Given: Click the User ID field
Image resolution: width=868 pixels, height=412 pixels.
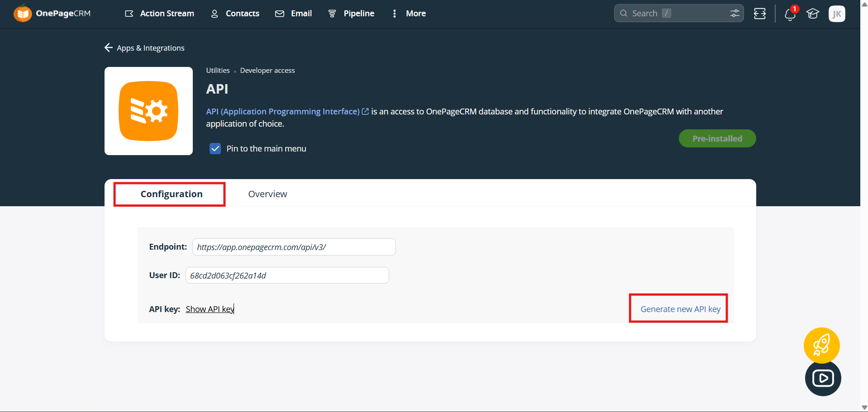Looking at the screenshot, I should pos(287,275).
